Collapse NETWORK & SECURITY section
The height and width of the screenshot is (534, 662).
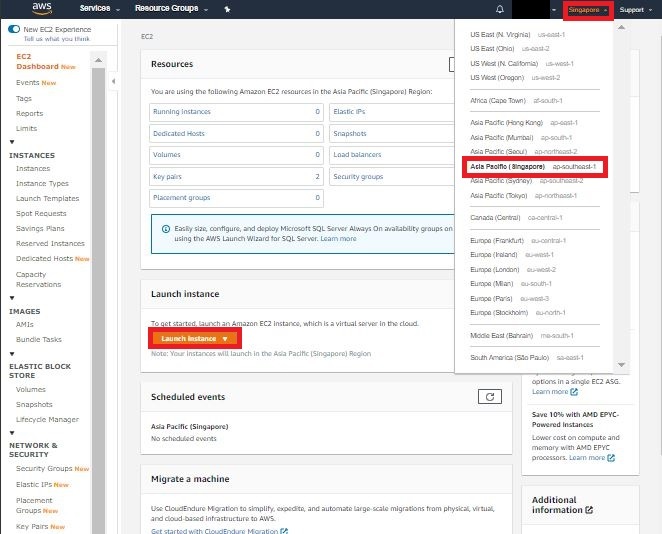pos(12,433)
